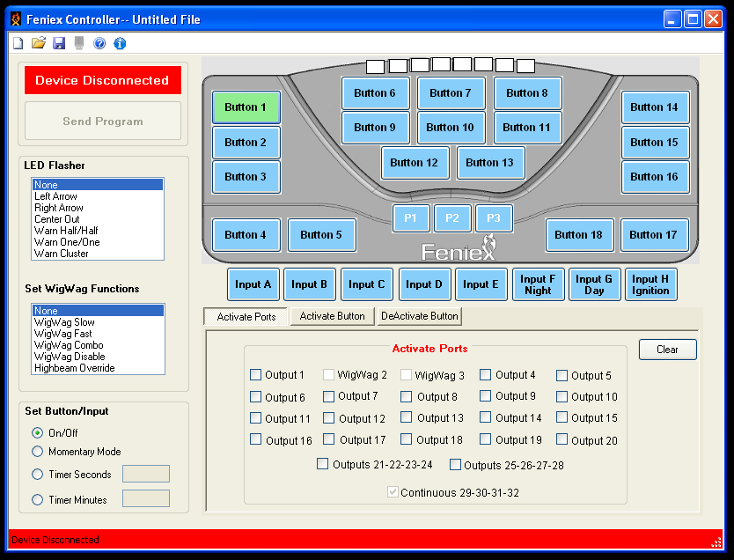This screenshot has height=560, width=734.
Task: Click the Send Program button
Action: [103, 122]
